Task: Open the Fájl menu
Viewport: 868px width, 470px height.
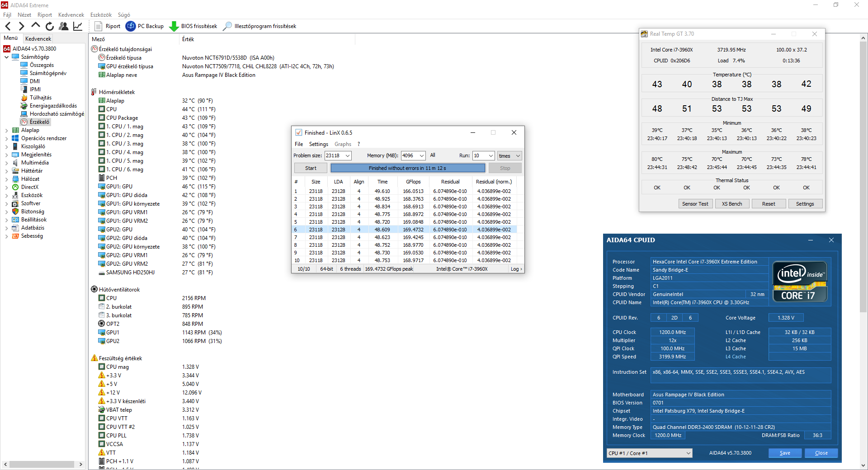Action: click(x=7, y=15)
